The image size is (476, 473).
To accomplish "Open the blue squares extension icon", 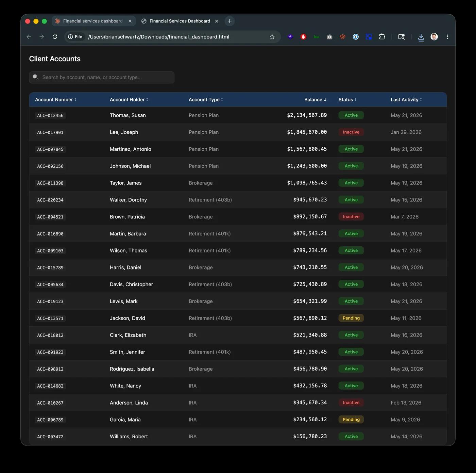I will pos(369,37).
